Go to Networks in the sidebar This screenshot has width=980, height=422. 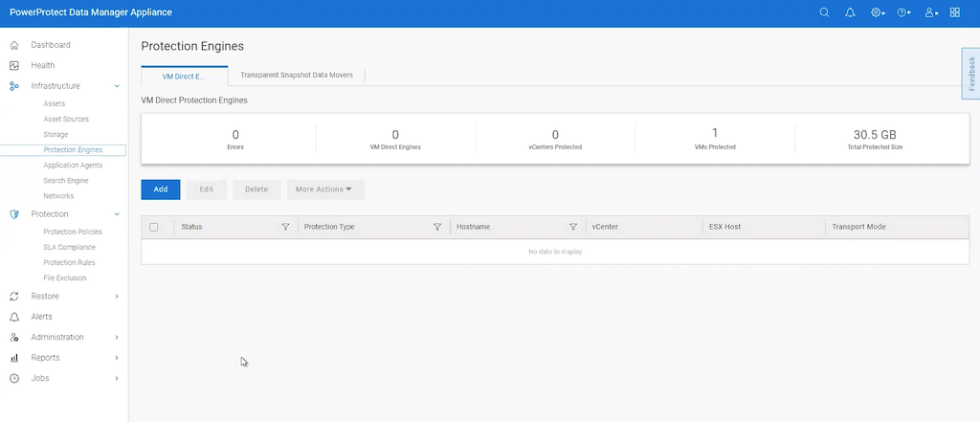(x=58, y=196)
